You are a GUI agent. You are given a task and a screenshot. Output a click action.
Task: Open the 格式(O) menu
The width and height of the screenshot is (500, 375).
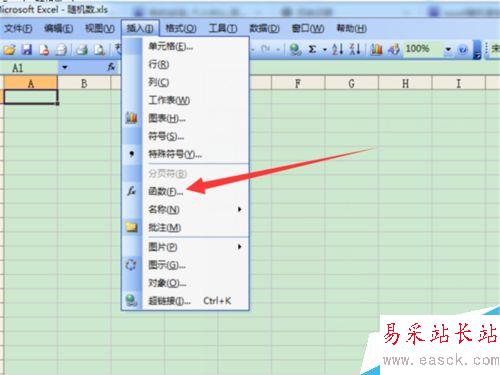click(181, 29)
